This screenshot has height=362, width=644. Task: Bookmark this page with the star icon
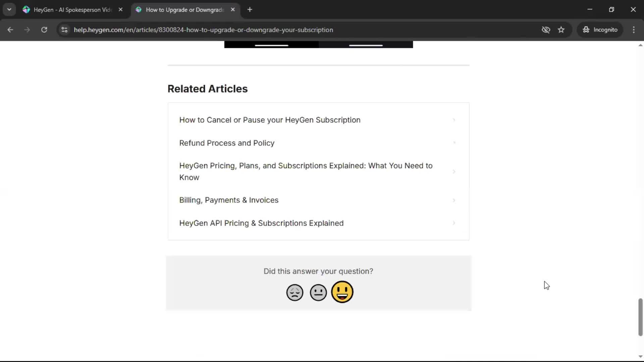[x=561, y=30]
